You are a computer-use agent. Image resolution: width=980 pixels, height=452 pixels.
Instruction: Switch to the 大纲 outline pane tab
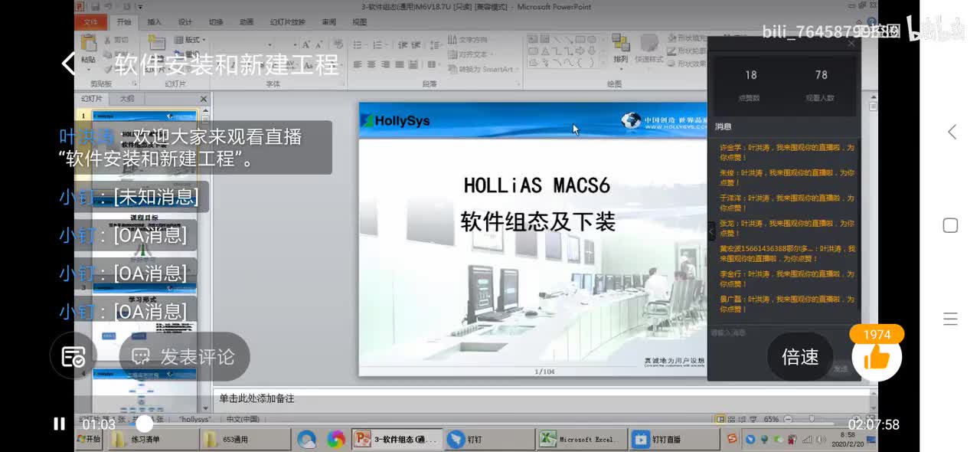pos(126,99)
